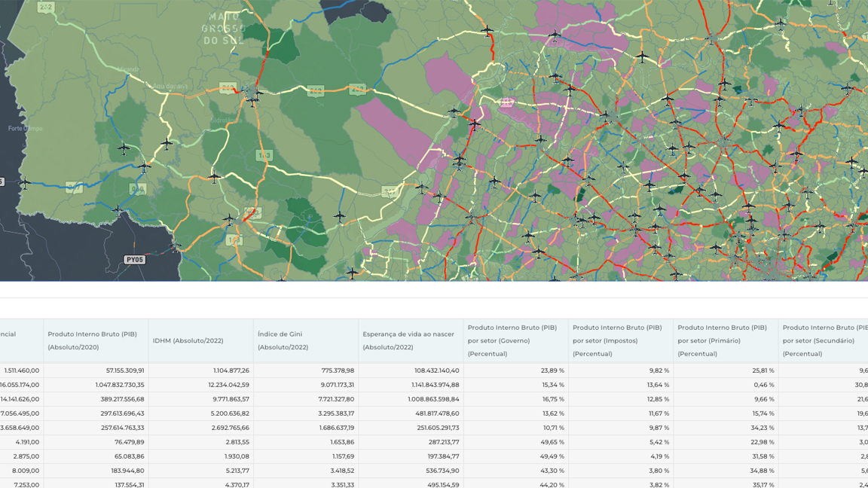This screenshot has width=868, height=488.
Task: Click the 060 highway shield on map
Action: click(136, 189)
